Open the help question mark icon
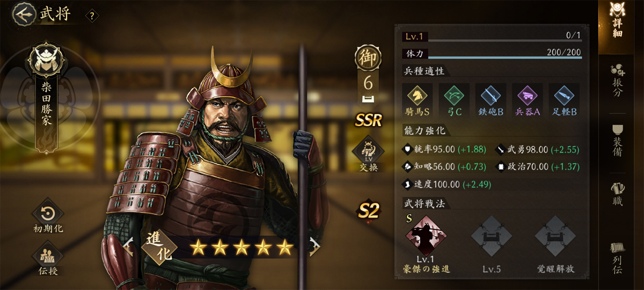The width and height of the screenshot is (644, 290). (x=92, y=16)
